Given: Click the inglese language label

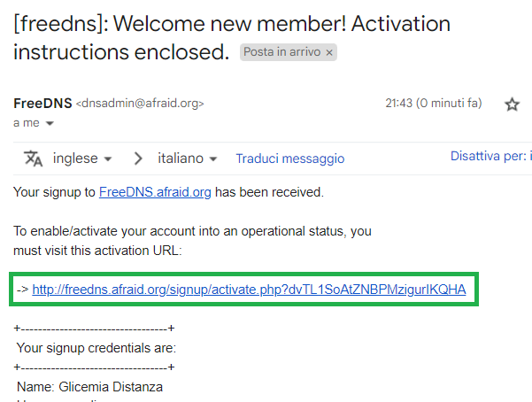Looking at the screenshot, I should (x=75, y=158).
